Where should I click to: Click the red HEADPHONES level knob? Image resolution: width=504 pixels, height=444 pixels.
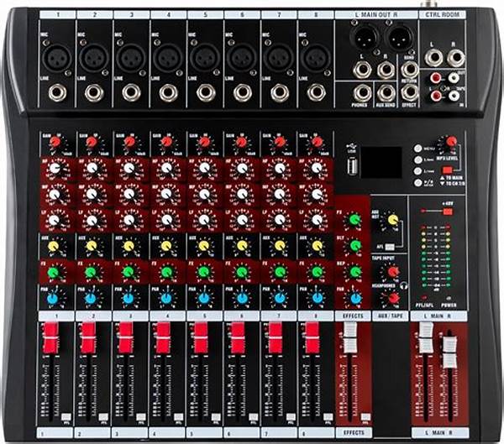click(x=392, y=297)
